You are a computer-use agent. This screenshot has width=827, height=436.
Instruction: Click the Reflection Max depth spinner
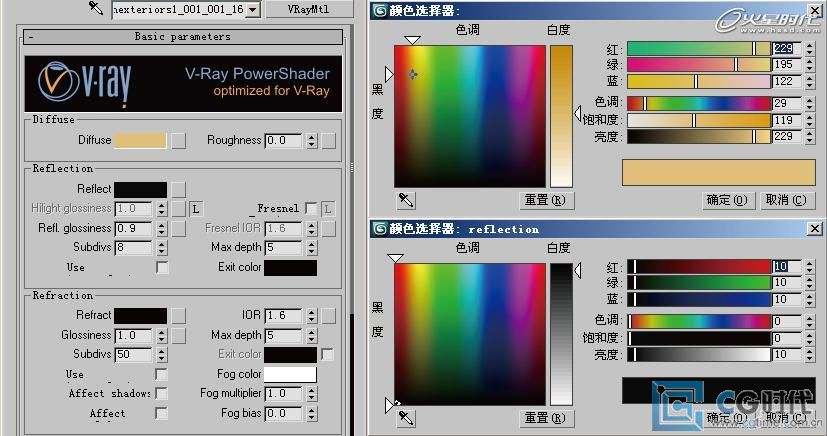point(312,248)
